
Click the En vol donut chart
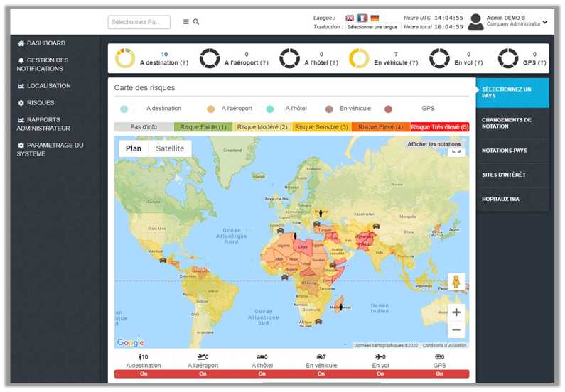440,58
